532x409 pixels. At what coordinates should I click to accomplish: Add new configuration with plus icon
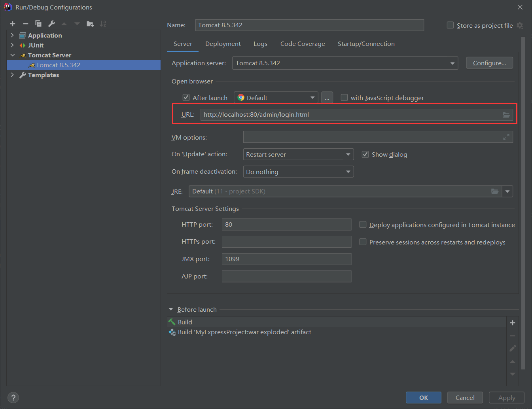tap(13, 24)
